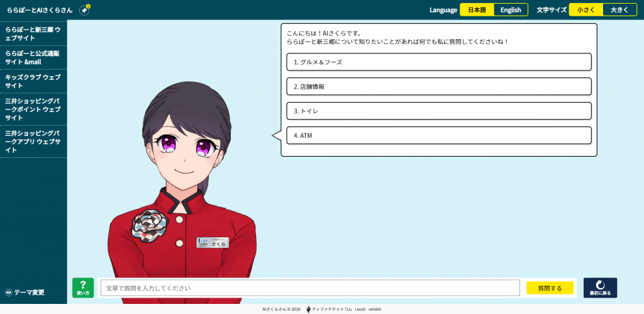Screen dimensions: 644x314
Task: Set the text size to 大きく
Action: pyautogui.click(x=619, y=10)
